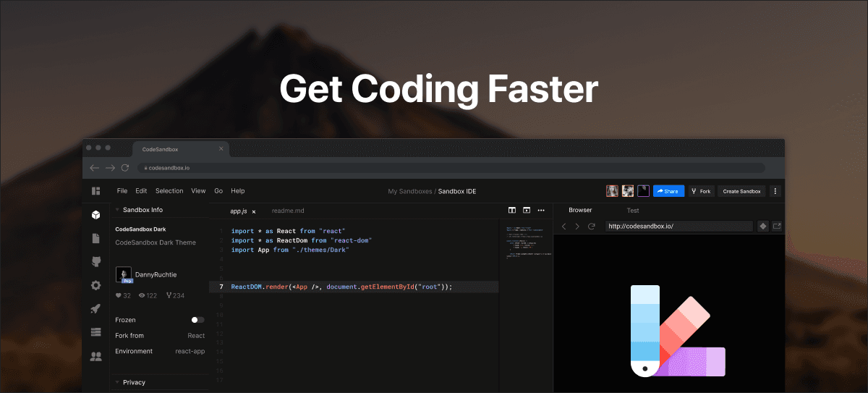The height and width of the screenshot is (393, 868).
Task: Click the codesandbox.io address bar
Action: 451,167
